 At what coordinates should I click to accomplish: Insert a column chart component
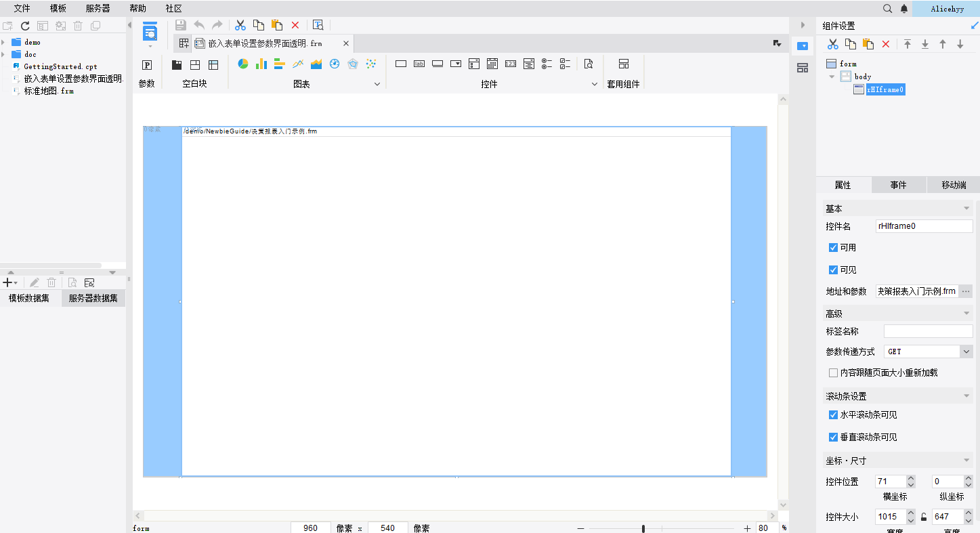(x=261, y=64)
